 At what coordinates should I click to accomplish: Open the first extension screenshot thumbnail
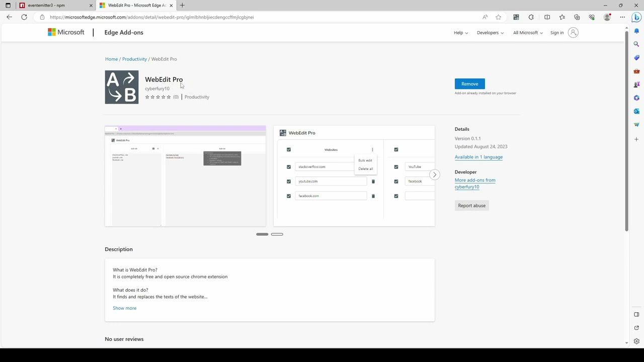[x=185, y=176]
